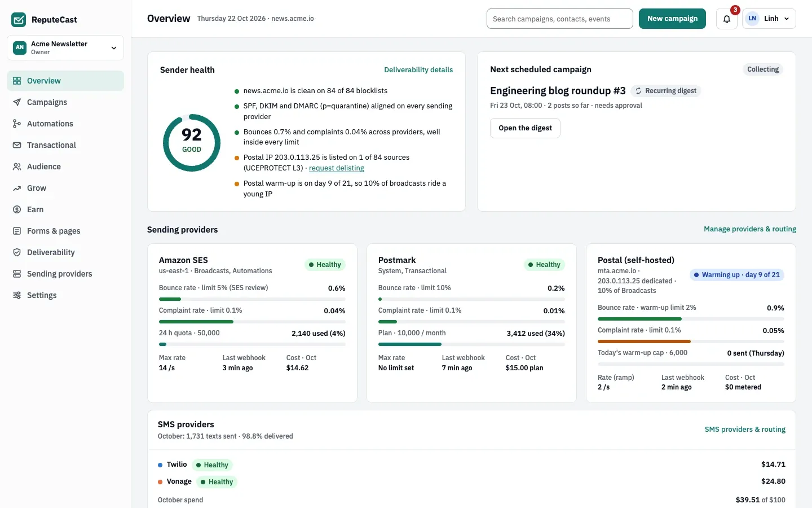Select Sending providers in sidebar
Image resolution: width=812 pixels, height=508 pixels.
pos(65,274)
